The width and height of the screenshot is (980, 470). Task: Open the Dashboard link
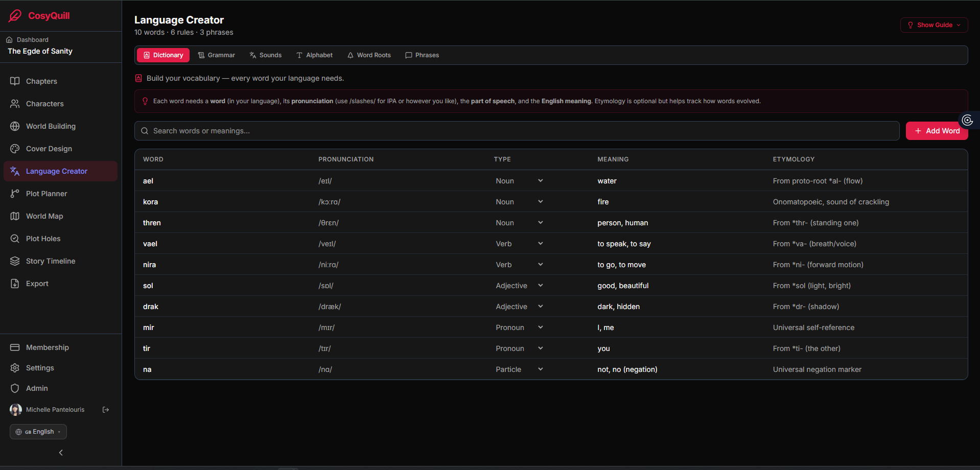point(28,40)
